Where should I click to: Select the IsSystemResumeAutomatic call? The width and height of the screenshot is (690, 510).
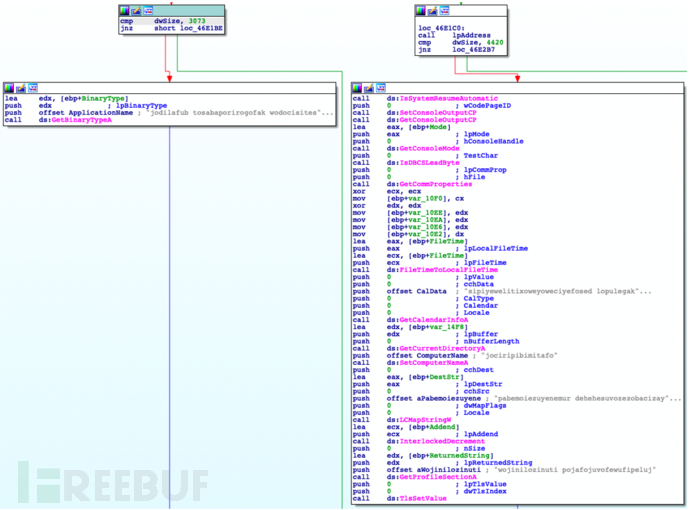[449, 99]
